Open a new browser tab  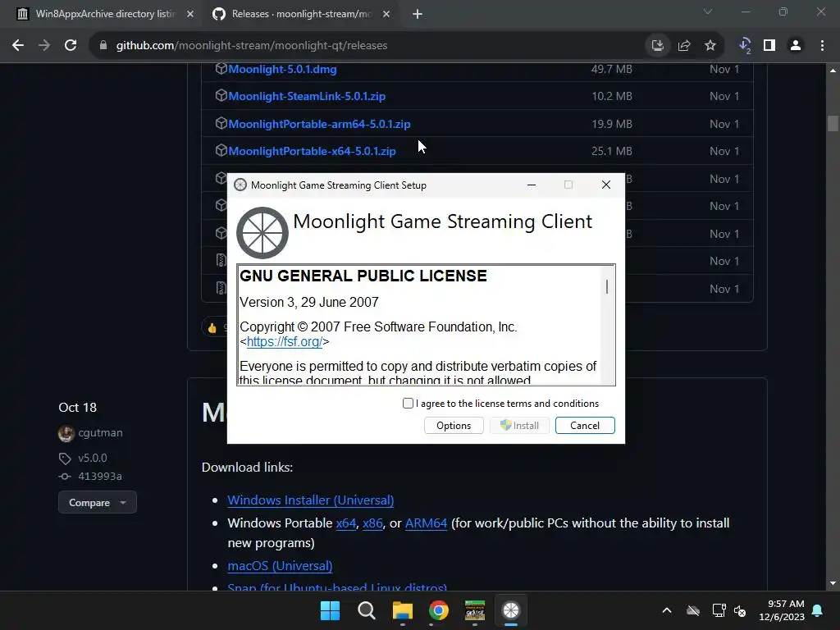(x=418, y=14)
